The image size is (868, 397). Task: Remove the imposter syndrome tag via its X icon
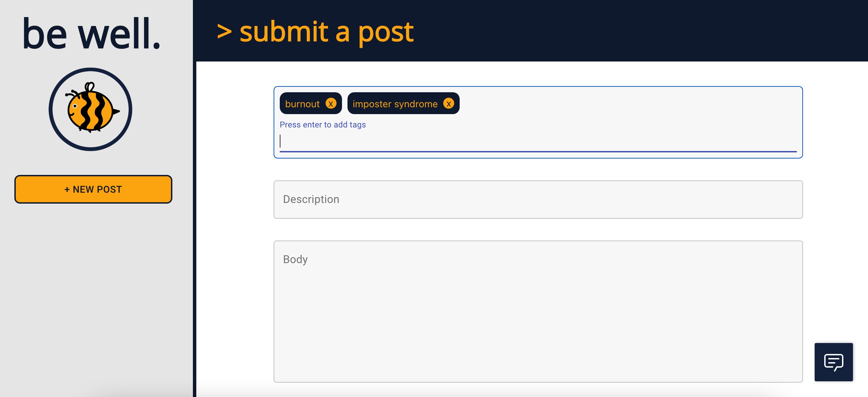point(449,104)
